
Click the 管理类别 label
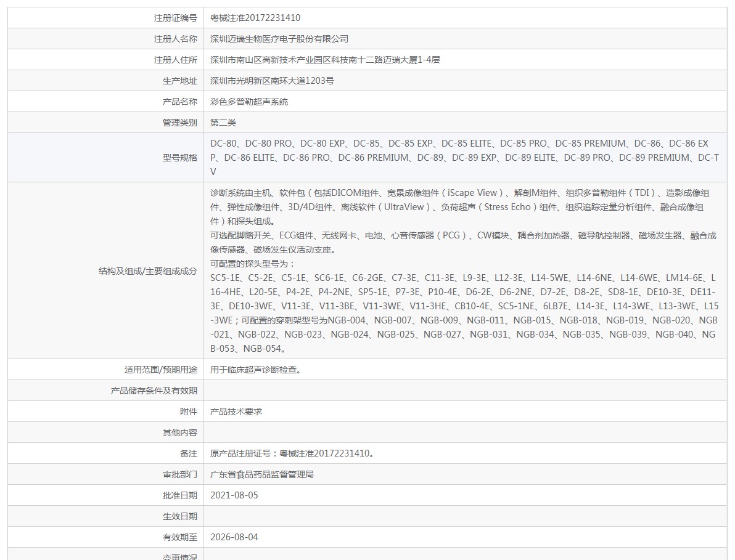coord(179,123)
